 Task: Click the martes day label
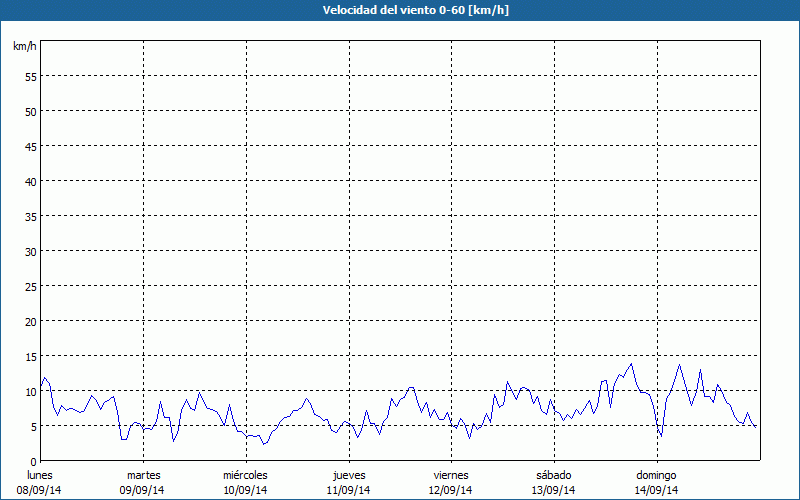click(x=143, y=475)
